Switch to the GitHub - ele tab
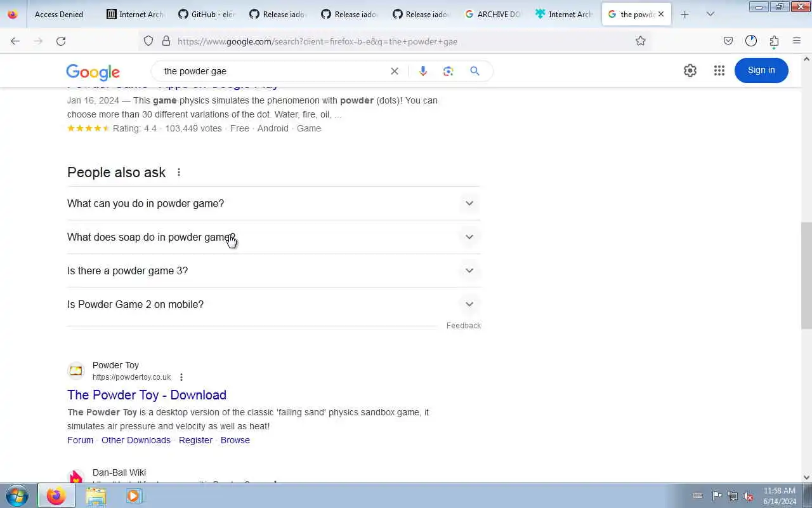Image resolution: width=812 pixels, height=508 pixels. coord(207,14)
